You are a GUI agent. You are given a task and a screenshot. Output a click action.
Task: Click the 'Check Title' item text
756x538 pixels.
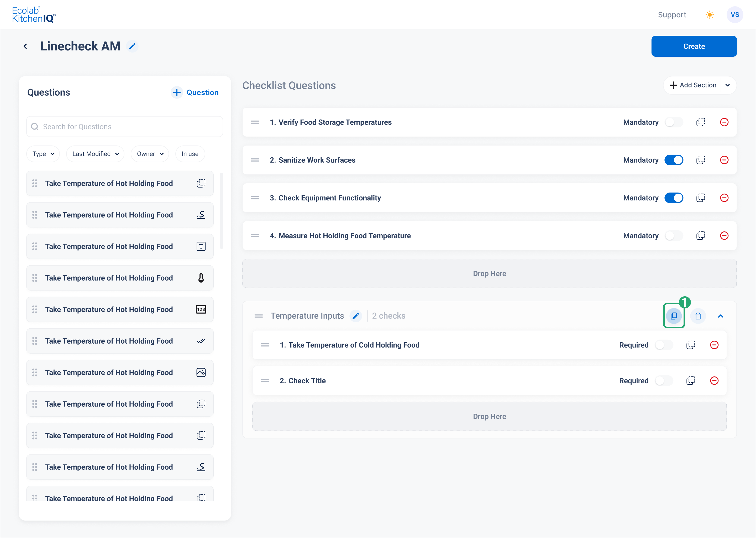coord(307,381)
